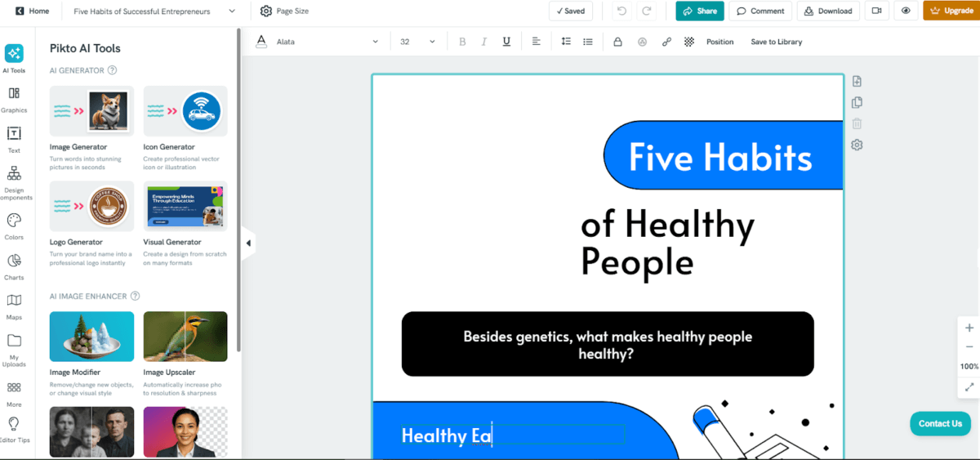Click the video record icon
This screenshot has width=980, height=460.
click(877, 11)
